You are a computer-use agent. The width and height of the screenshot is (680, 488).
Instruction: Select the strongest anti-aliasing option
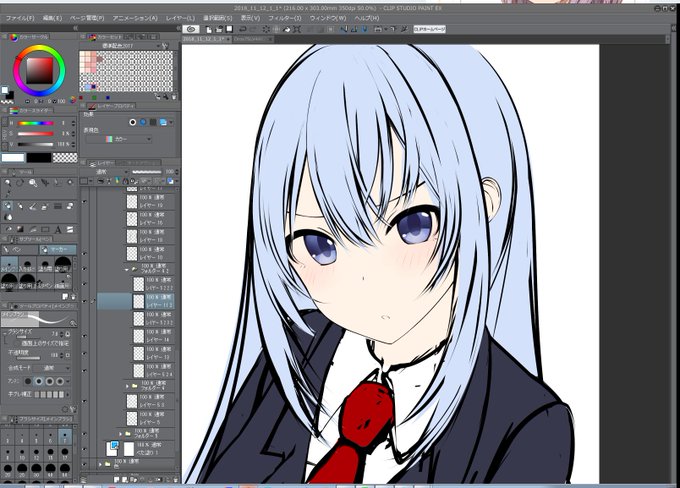tap(60, 381)
